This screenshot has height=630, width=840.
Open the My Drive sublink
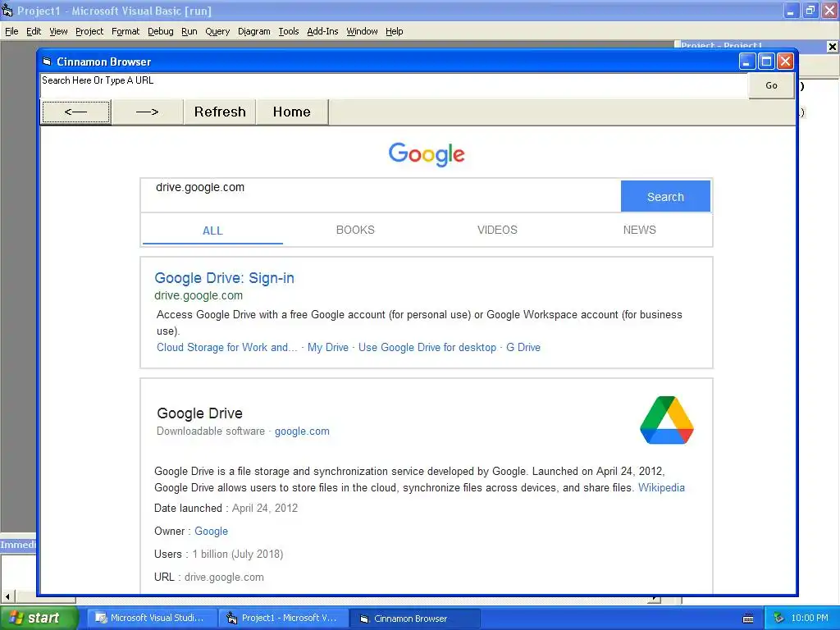tap(328, 347)
